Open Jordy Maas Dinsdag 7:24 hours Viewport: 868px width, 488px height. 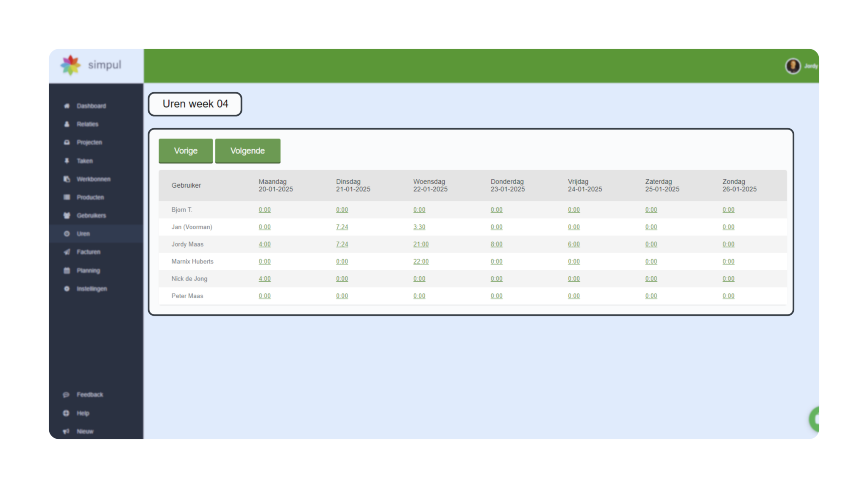click(x=342, y=244)
